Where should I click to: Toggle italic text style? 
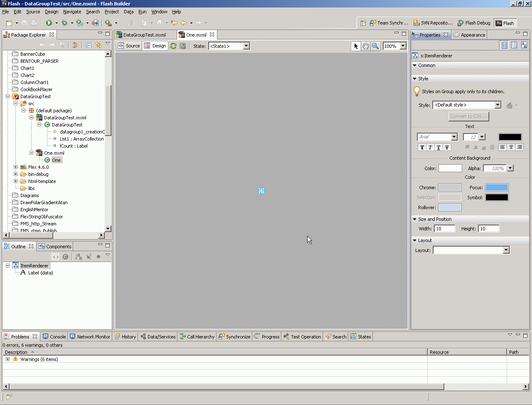coord(430,147)
